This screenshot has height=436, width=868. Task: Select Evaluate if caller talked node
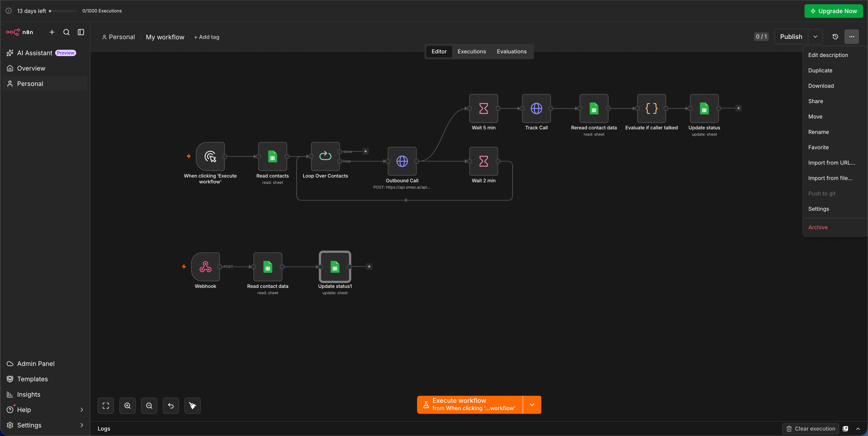[651, 109]
